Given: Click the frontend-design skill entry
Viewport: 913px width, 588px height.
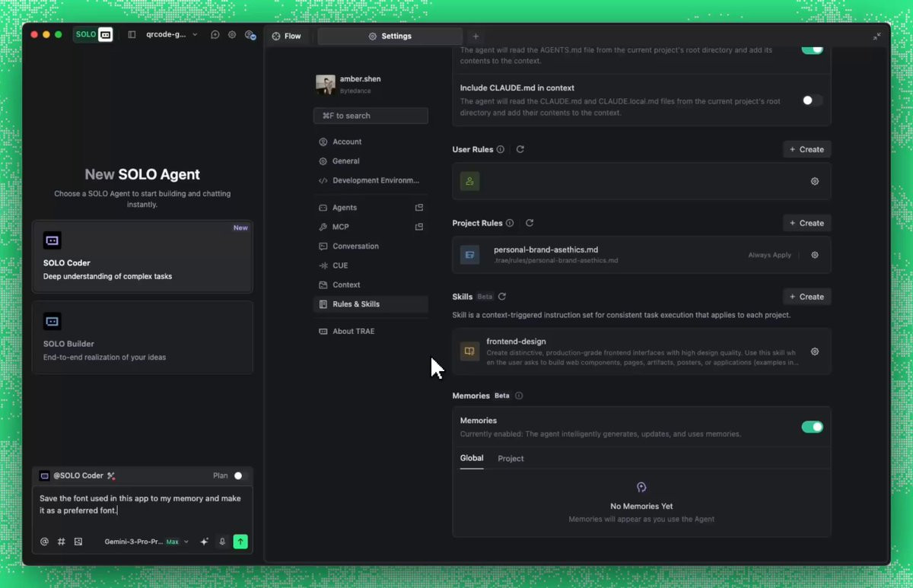Looking at the screenshot, I should (x=641, y=351).
